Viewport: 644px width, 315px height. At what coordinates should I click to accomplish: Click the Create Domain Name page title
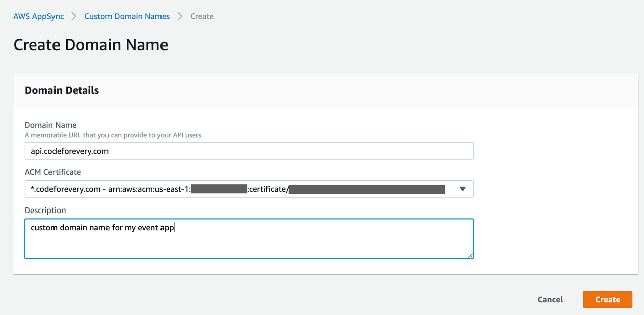pyautogui.click(x=90, y=45)
